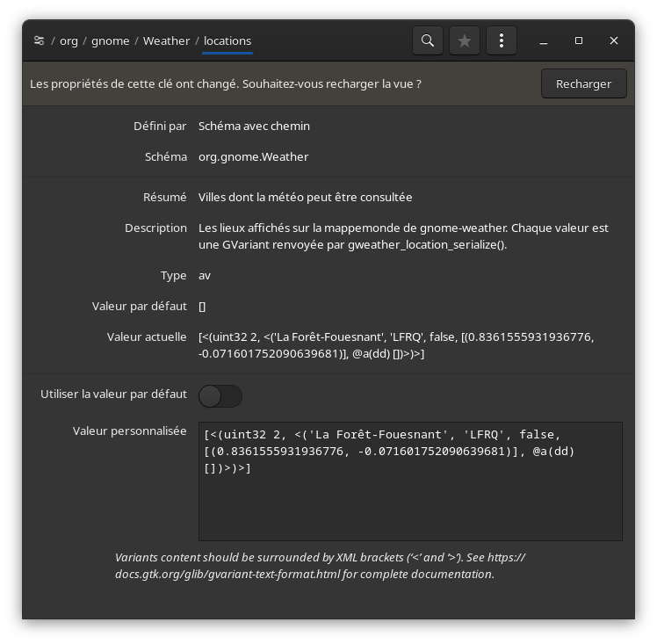Open the 'Weather' folder in path bar
The height and width of the screenshot is (644, 657).
(x=166, y=40)
